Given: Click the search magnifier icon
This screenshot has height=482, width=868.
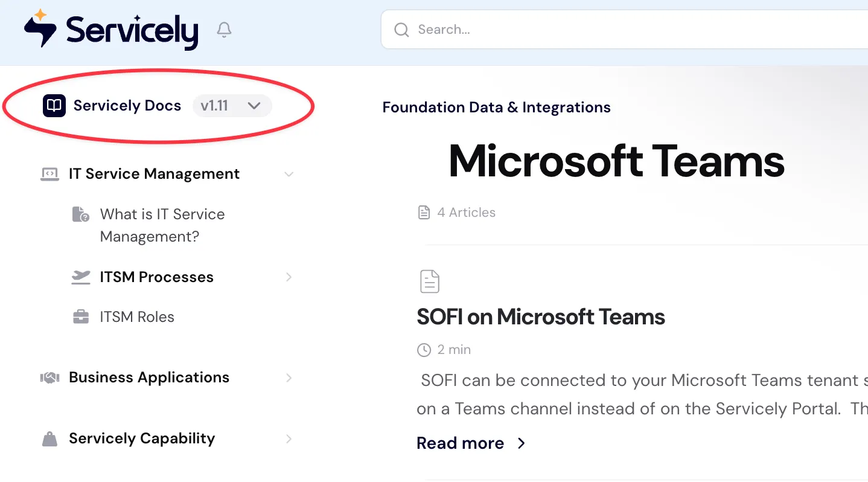Looking at the screenshot, I should point(401,30).
